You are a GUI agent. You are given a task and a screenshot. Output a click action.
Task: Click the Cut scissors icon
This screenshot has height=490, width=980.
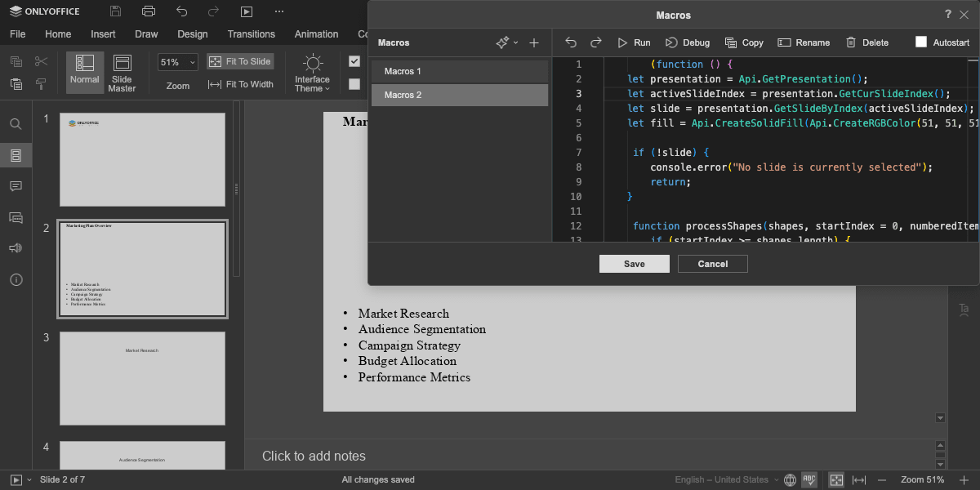tap(41, 62)
